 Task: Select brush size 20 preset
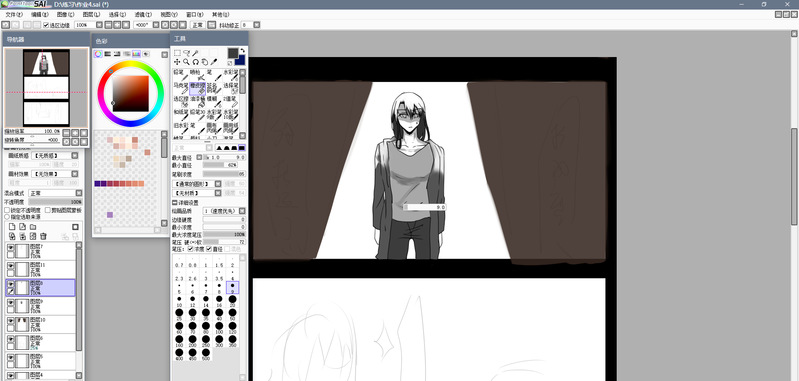click(x=232, y=300)
